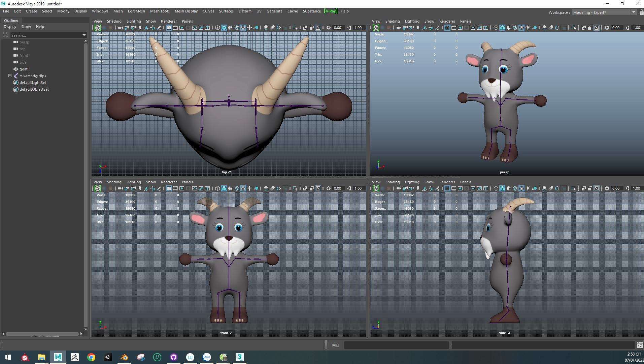Select camera icon in top view toolbar

pyautogui.click(x=120, y=28)
